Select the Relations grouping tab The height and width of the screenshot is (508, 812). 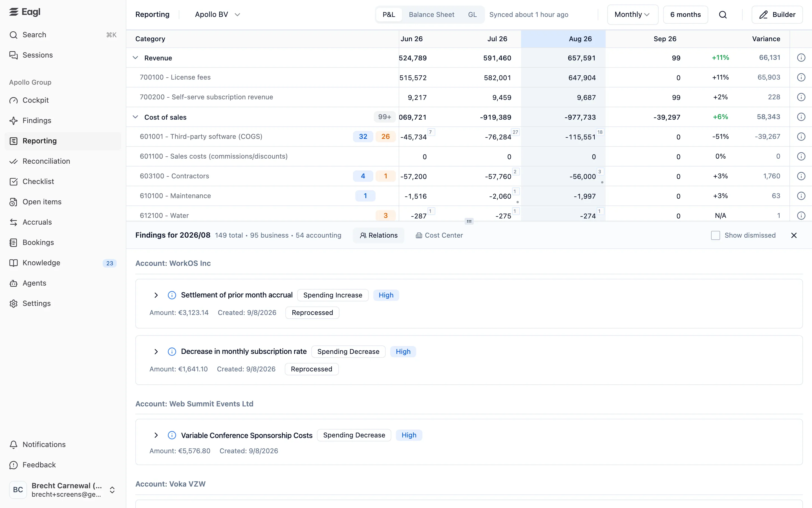(378, 236)
